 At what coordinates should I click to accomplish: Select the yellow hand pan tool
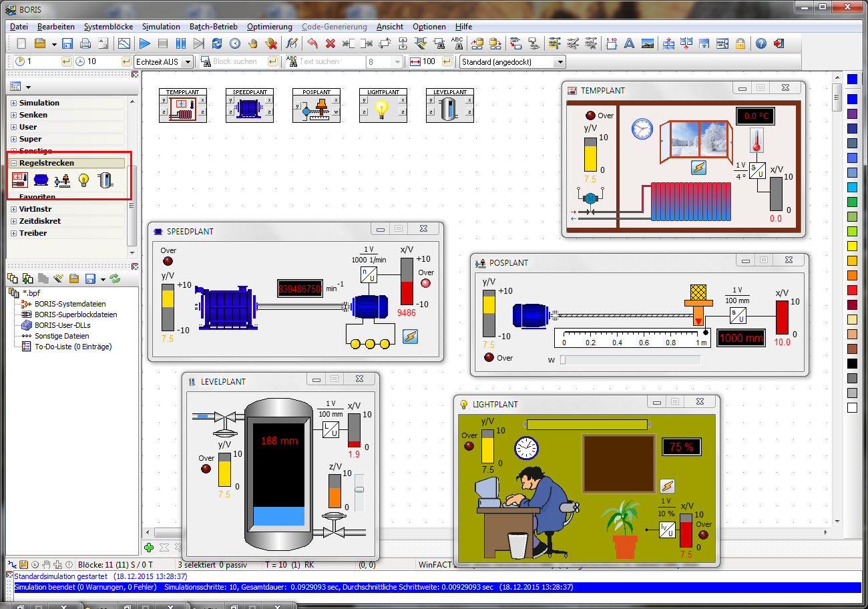253,43
